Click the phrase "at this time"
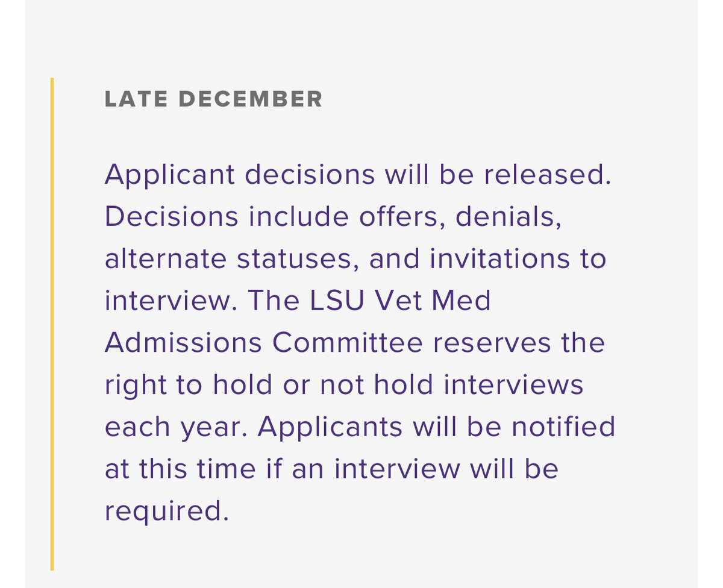The height and width of the screenshot is (588, 723). (x=180, y=469)
